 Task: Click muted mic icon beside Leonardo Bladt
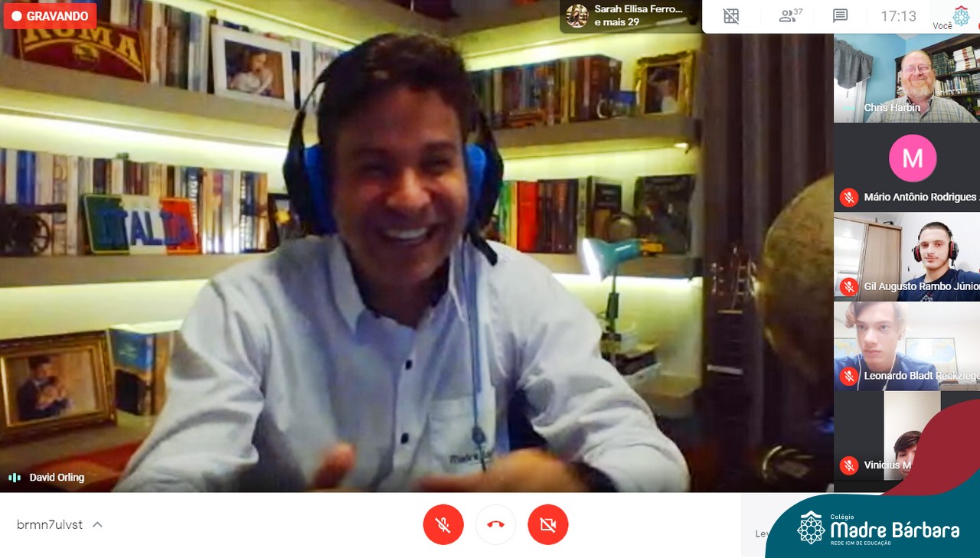(x=848, y=376)
